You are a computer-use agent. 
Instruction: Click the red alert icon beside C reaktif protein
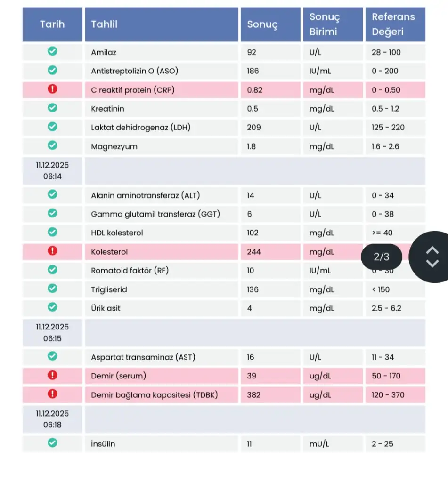tap(53, 90)
